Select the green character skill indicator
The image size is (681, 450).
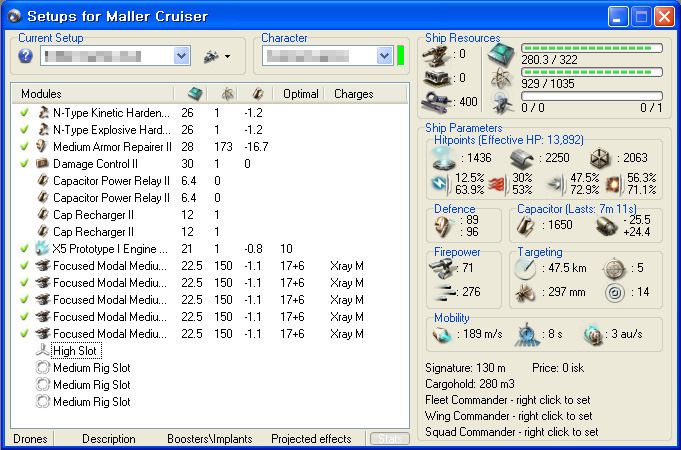pos(400,56)
